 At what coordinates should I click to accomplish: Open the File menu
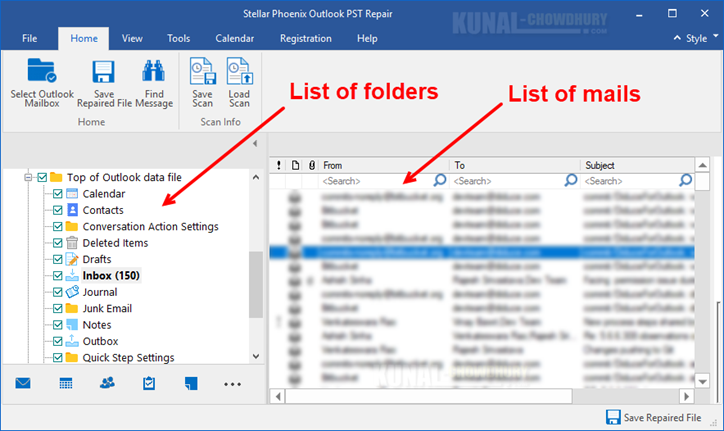point(30,38)
